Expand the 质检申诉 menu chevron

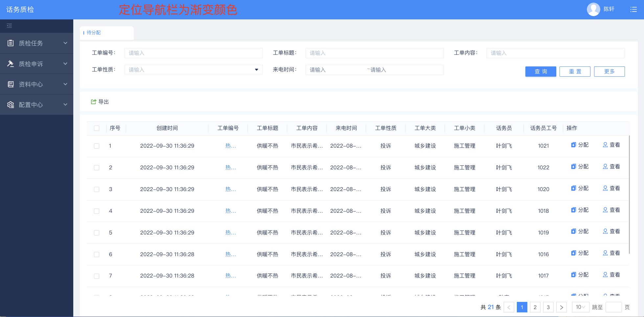point(65,64)
